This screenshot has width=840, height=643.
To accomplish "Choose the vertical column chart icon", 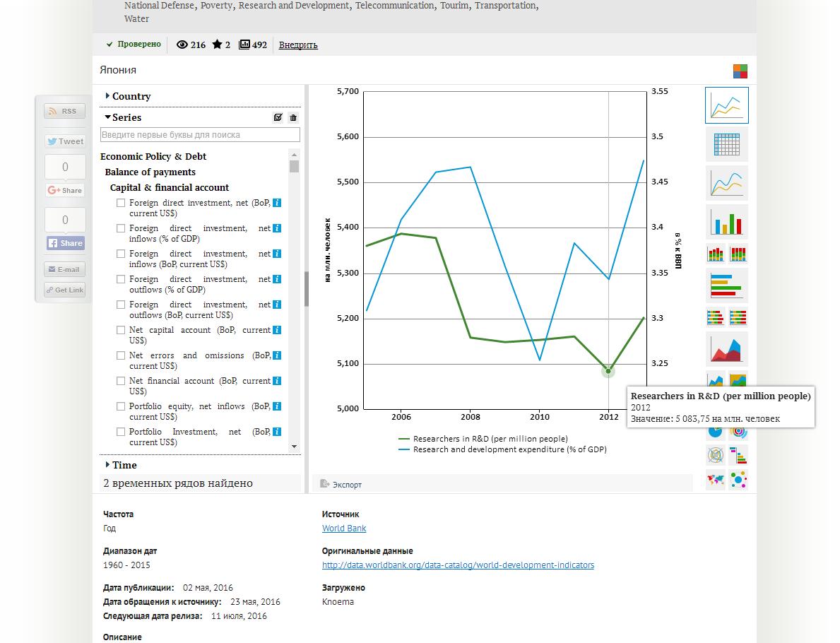I will (726, 222).
